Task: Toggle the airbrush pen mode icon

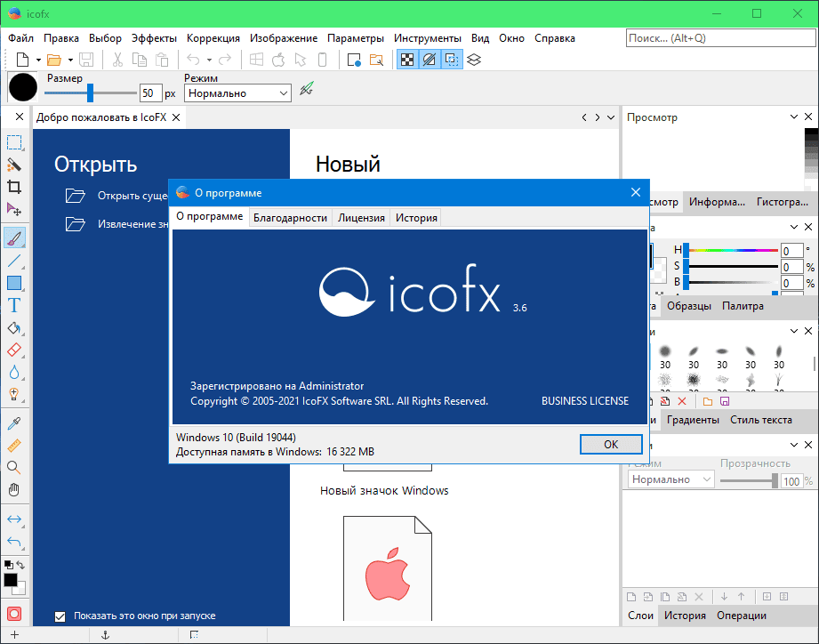Action: coord(307,89)
